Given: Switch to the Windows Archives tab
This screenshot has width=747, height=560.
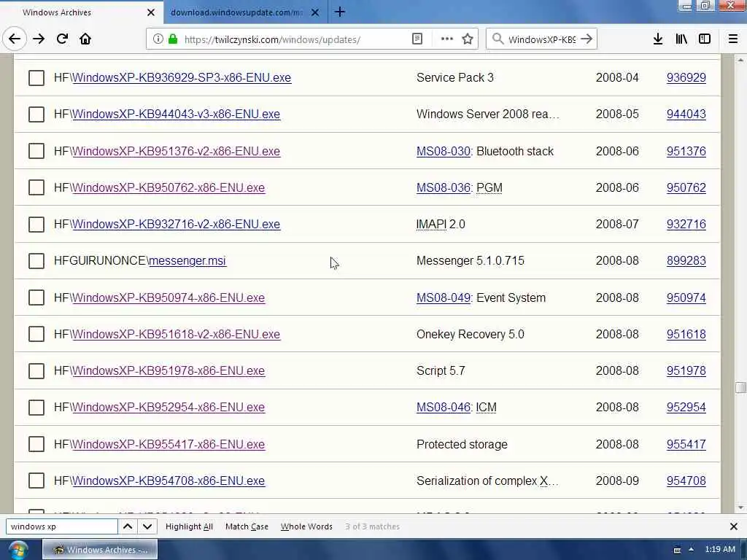Looking at the screenshot, I should click(x=81, y=12).
